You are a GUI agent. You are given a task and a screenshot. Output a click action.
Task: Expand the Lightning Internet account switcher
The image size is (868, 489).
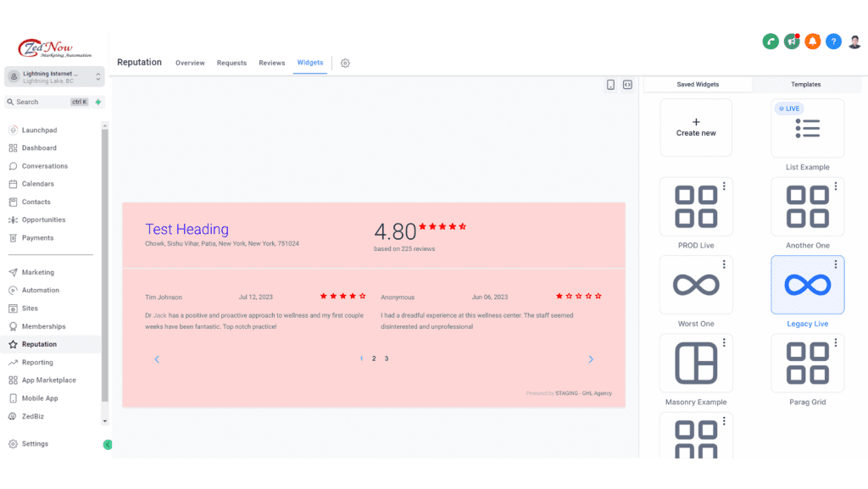click(54, 76)
